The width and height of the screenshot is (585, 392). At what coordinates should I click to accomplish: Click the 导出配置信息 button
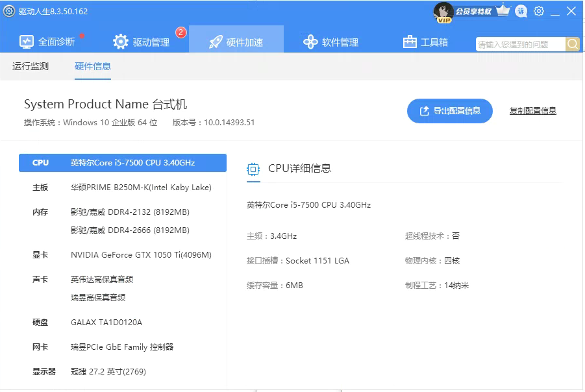tap(449, 111)
